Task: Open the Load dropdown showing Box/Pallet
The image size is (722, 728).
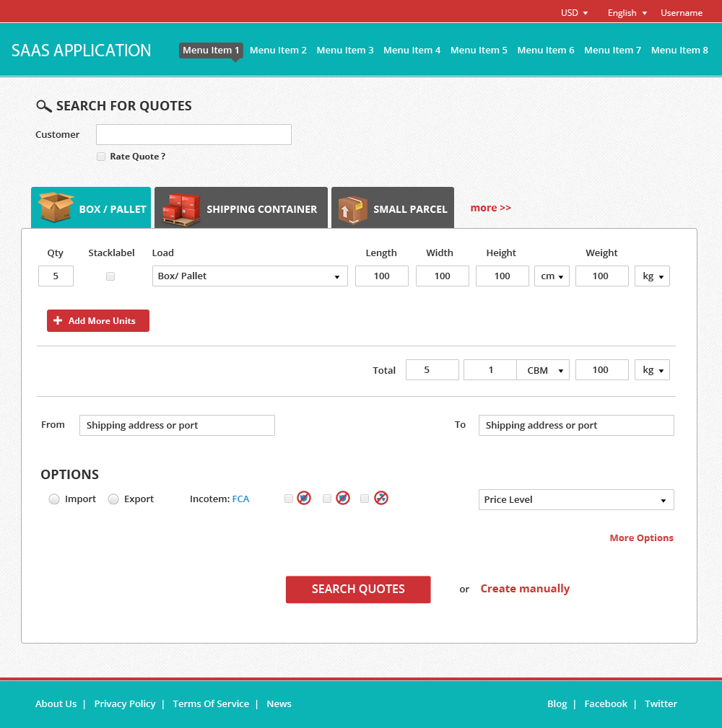Action: (x=249, y=276)
